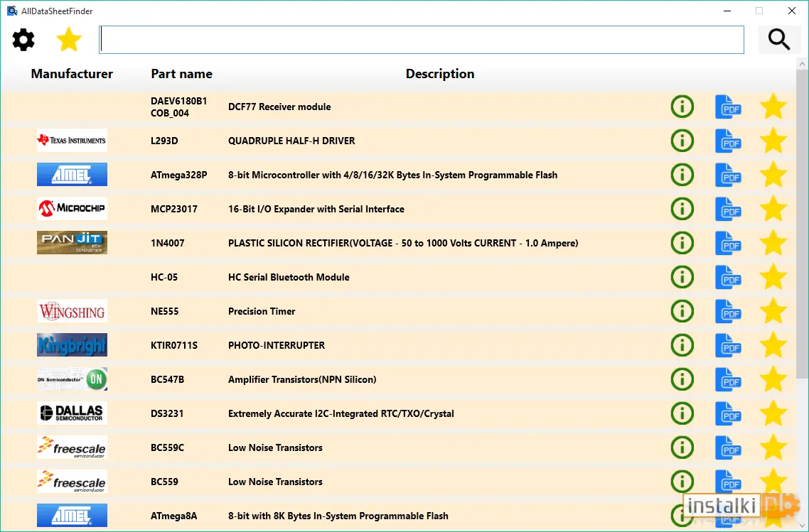Click the Kingbright manufacturer logo
Image resolution: width=809 pixels, height=532 pixels.
[73, 345]
